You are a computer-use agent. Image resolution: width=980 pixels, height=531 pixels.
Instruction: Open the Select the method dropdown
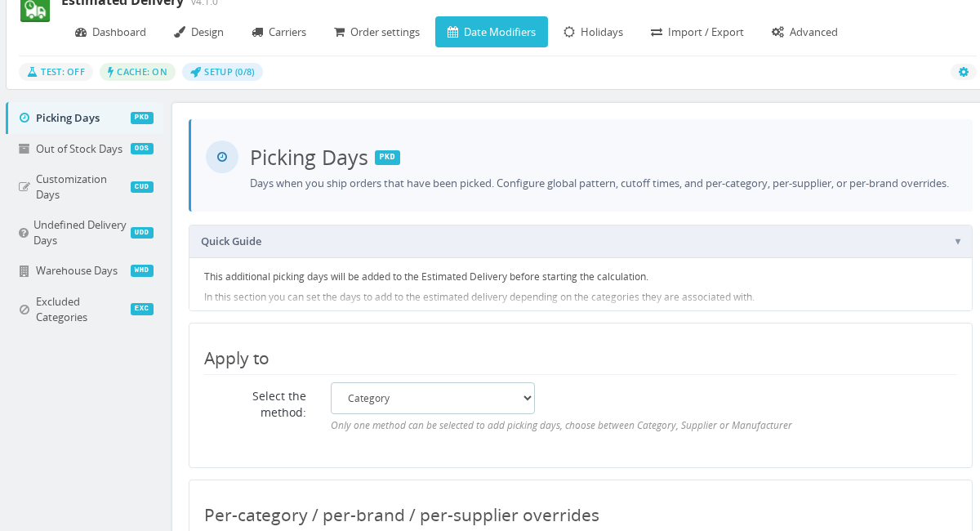click(x=433, y=398)
